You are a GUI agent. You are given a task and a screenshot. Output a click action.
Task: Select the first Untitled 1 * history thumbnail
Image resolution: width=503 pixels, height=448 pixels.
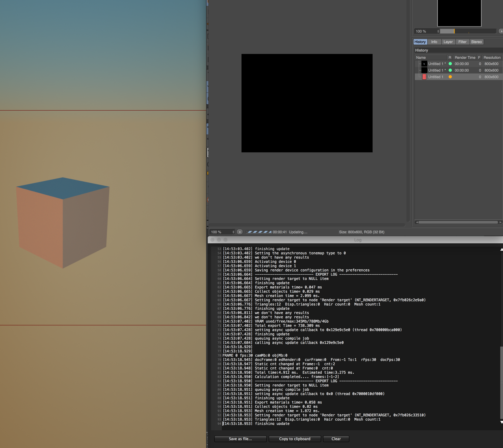(x=424, y=64)
